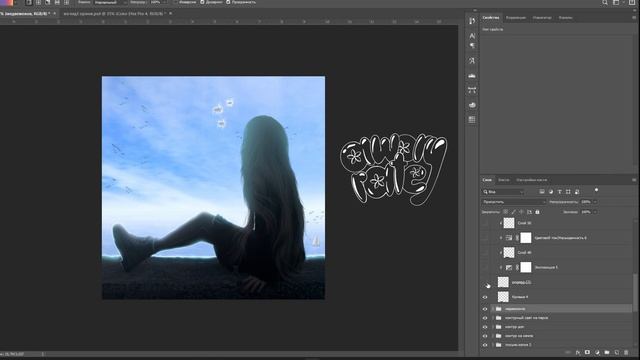Open the layer filter type dropdown
640x360 pixels.
503,191
